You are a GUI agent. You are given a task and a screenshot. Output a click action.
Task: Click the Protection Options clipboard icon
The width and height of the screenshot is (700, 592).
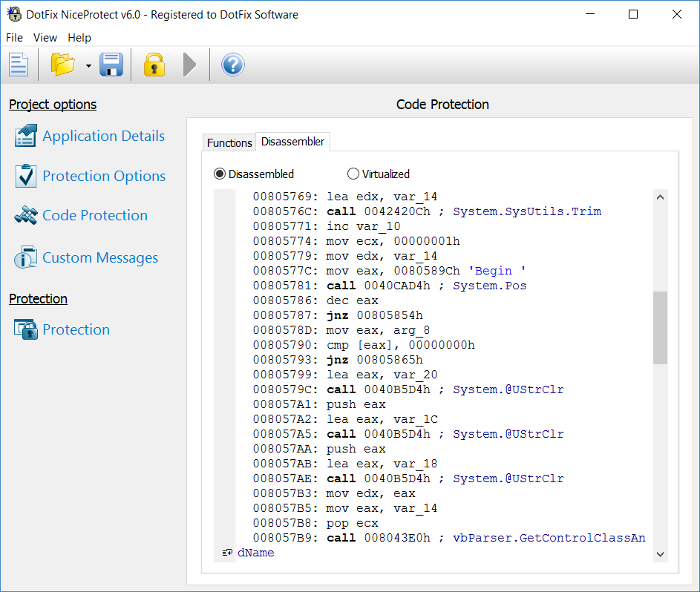[25, 176]
